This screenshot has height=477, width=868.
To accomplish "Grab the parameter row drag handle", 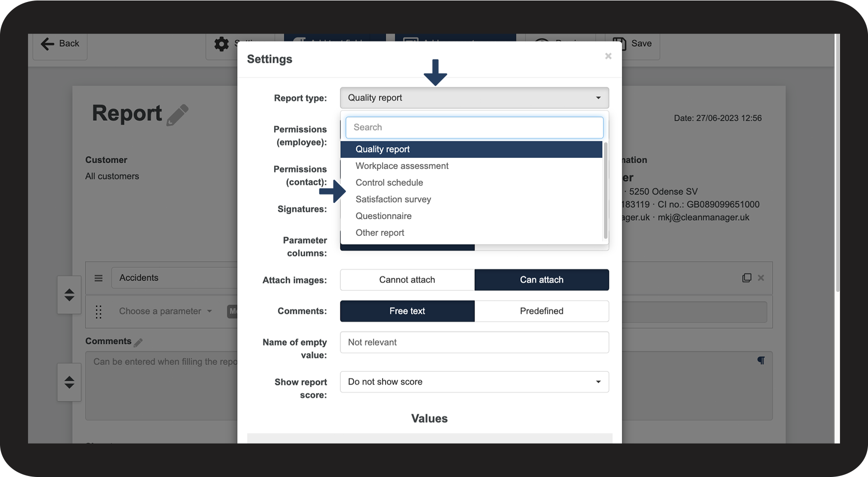I will pyautogui.click(x=99, y=311).
